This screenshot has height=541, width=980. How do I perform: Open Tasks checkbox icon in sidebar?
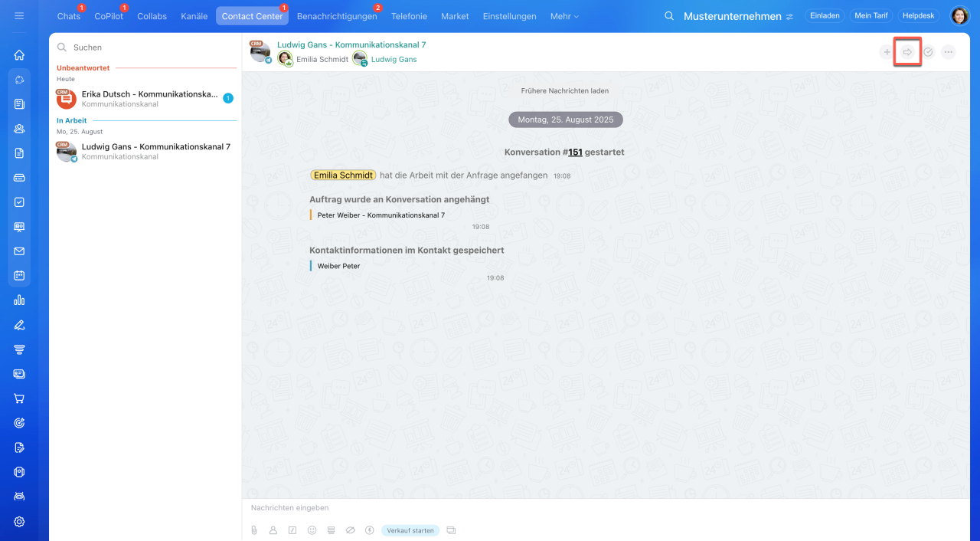pyautogui.click(x=19, y=202)
